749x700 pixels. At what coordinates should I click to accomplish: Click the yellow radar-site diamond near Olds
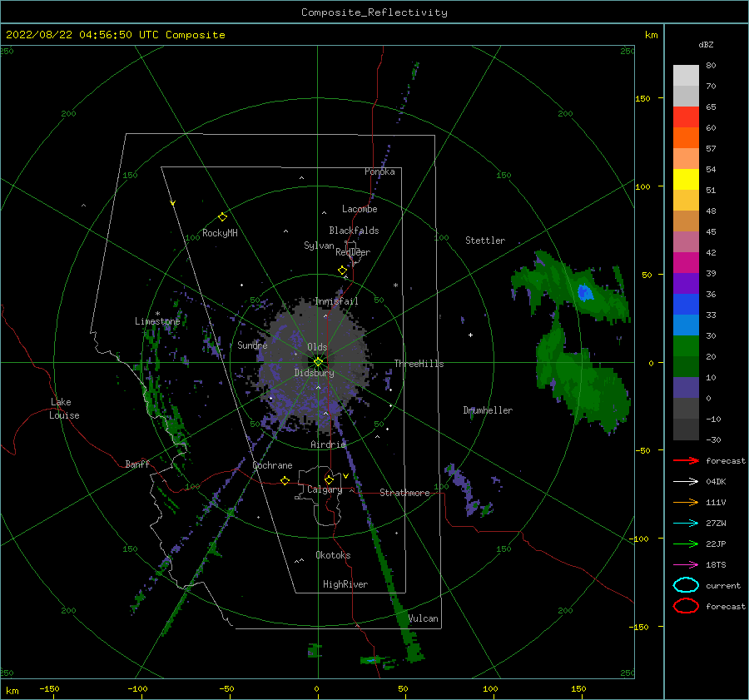coord(318,362)
